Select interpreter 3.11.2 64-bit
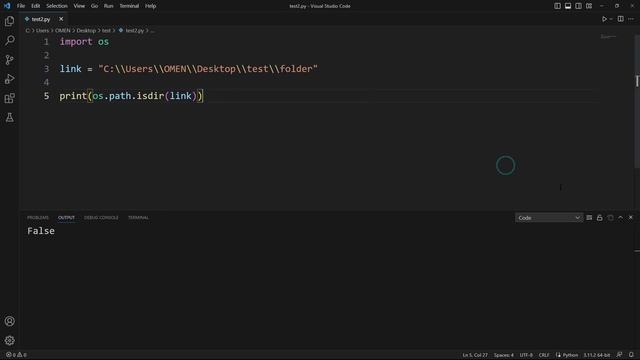The height and width of the screenshot is (360, 640). coord(596,355)
